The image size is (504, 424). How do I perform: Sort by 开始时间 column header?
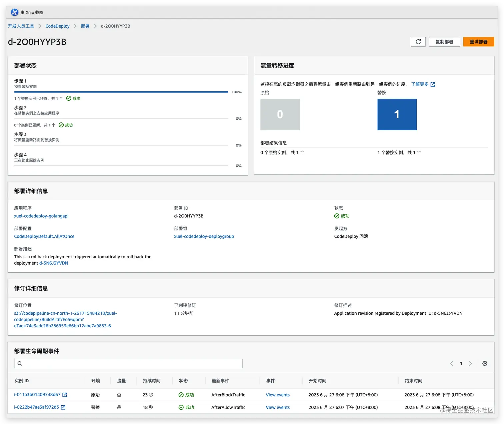click(317, 381)
